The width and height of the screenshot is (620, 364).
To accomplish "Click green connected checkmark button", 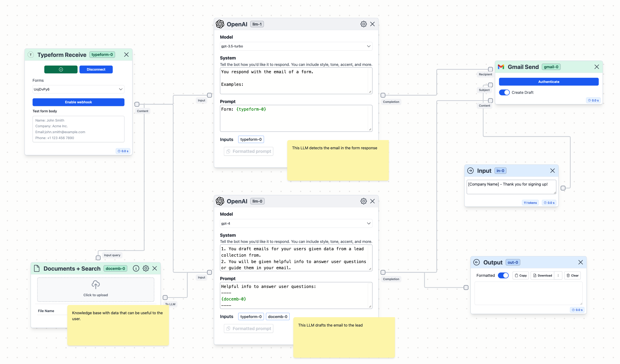I will click(61, 69).
